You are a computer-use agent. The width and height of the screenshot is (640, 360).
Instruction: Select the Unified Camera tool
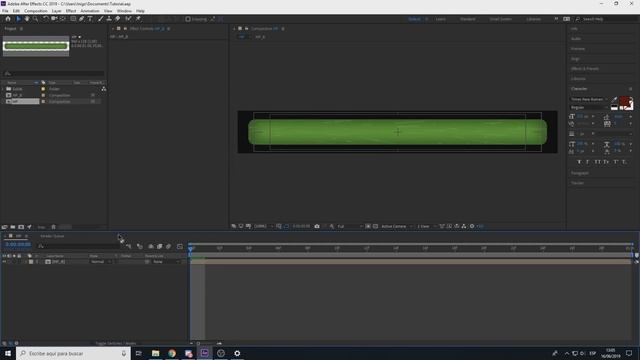click(x=54, y=19)
